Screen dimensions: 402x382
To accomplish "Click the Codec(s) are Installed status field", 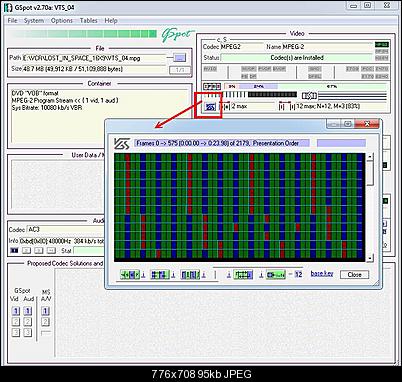I will 297,58.
